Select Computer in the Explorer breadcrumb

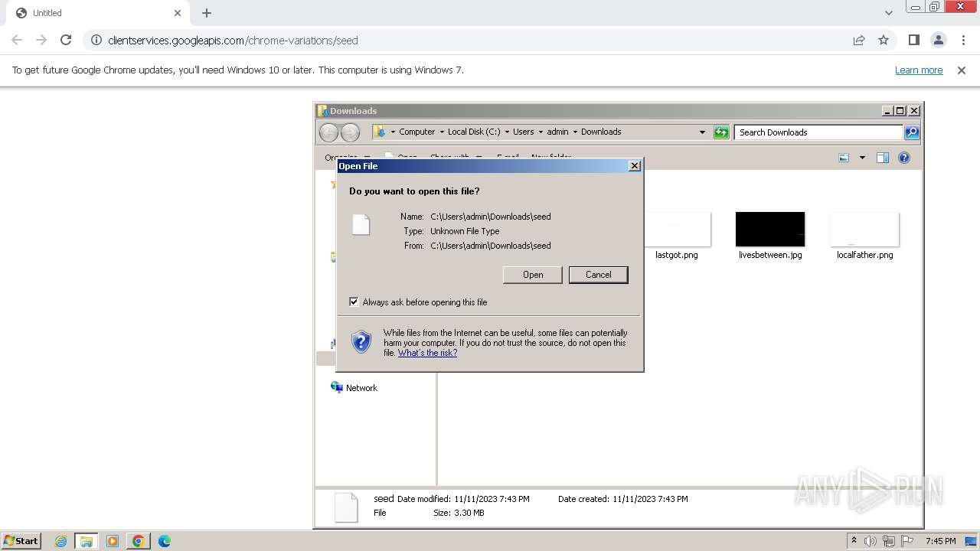416,132
